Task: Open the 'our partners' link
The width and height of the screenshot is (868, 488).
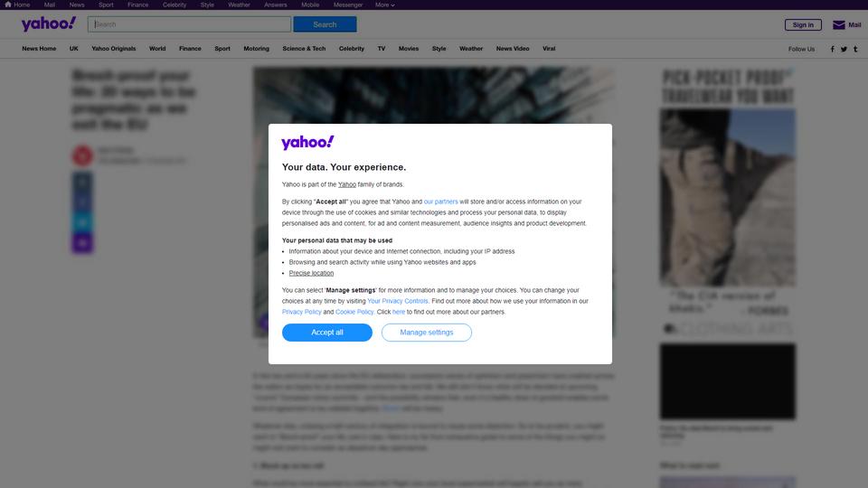Action: pos(440,202)
